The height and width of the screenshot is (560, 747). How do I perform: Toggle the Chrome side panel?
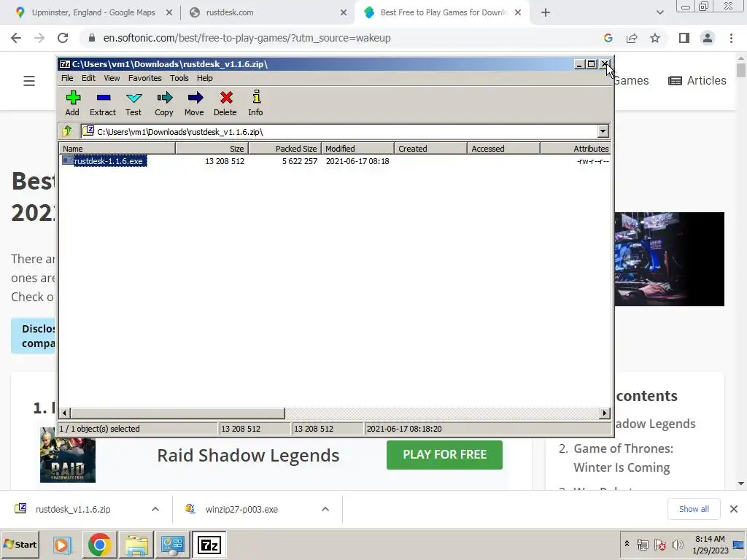(x=684, y=38)
